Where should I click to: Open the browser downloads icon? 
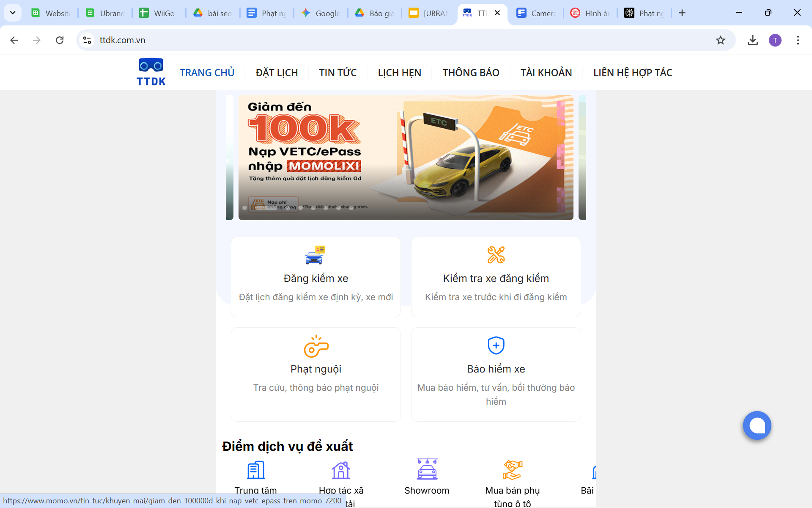(752, 40)
